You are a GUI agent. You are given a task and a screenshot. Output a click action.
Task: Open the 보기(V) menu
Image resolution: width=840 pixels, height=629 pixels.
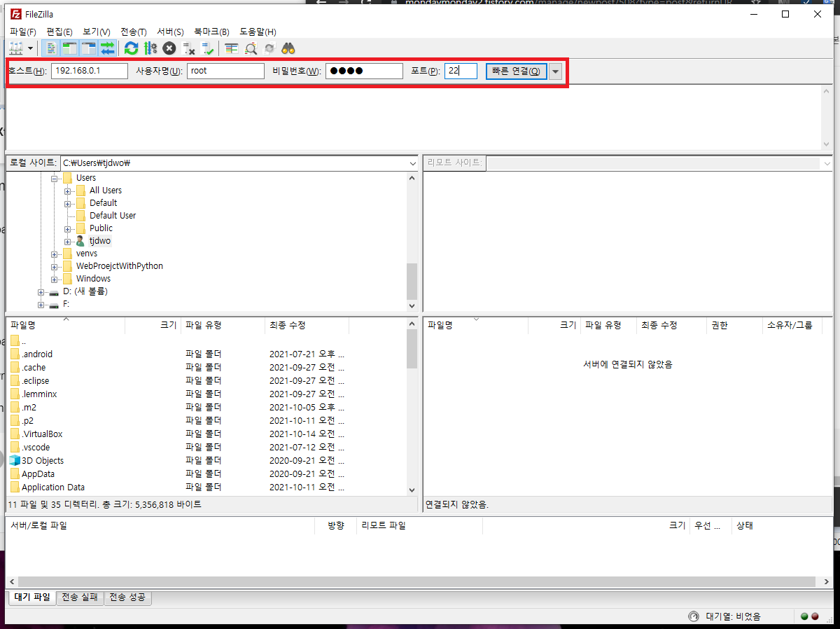tap(96, 32)
